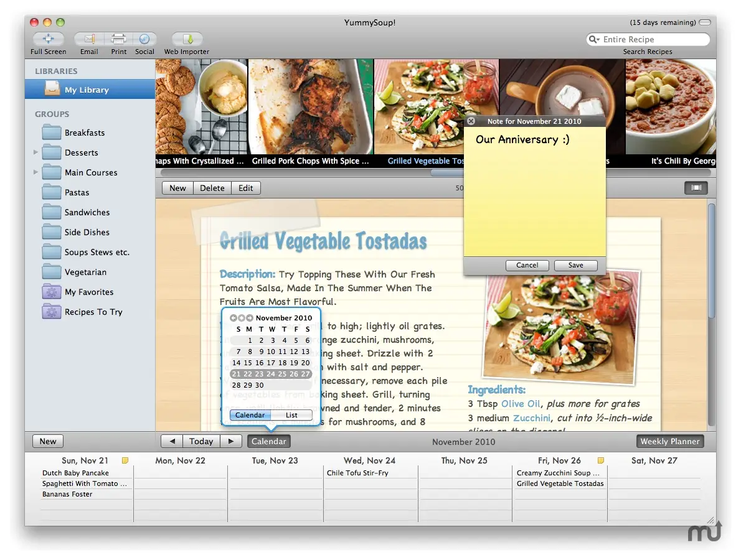
Task: Go to next month in mini calendar
Action: [250, 318]
